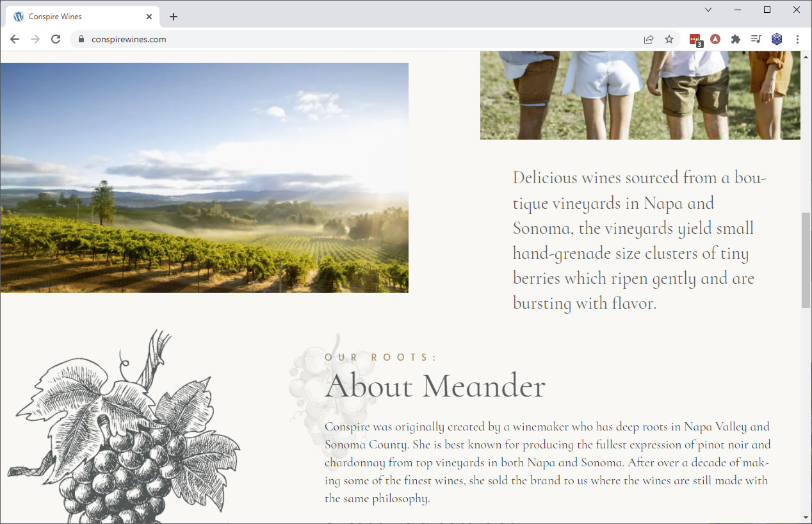The width and height of the screenshot is (812, 524).
Task: Open a new tab with plus button
Action: point(174,17)
